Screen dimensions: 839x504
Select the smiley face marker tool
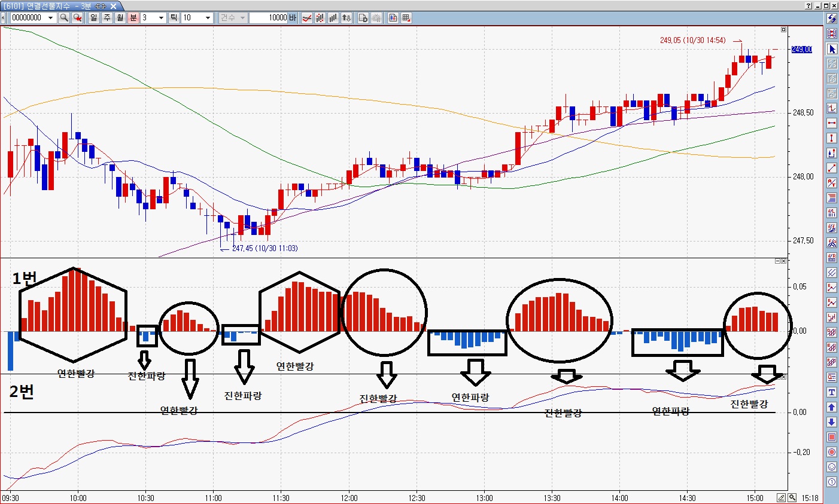click(x=832, y=467)
